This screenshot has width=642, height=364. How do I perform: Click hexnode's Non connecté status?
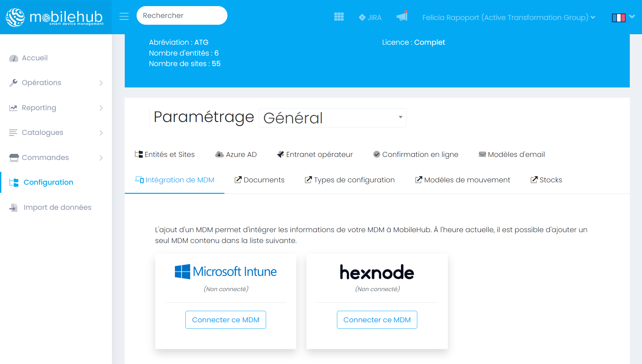[x=378, y=289]
